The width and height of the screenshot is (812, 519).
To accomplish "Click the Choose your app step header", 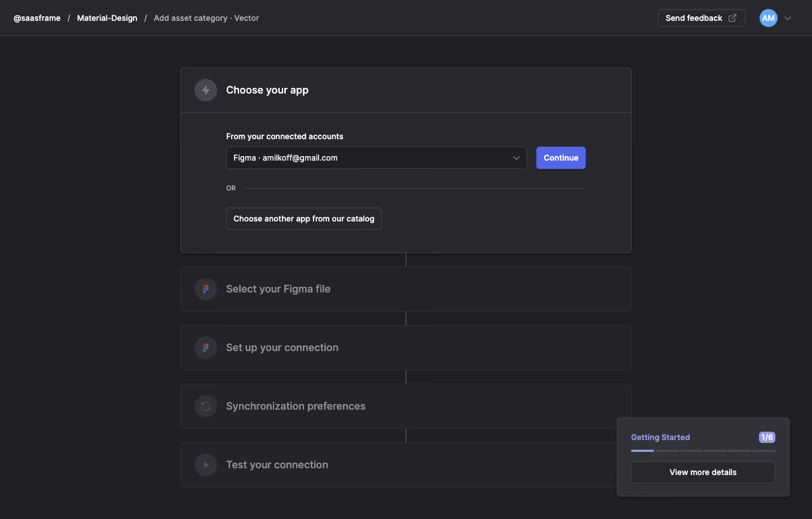I will pos(406,90).
